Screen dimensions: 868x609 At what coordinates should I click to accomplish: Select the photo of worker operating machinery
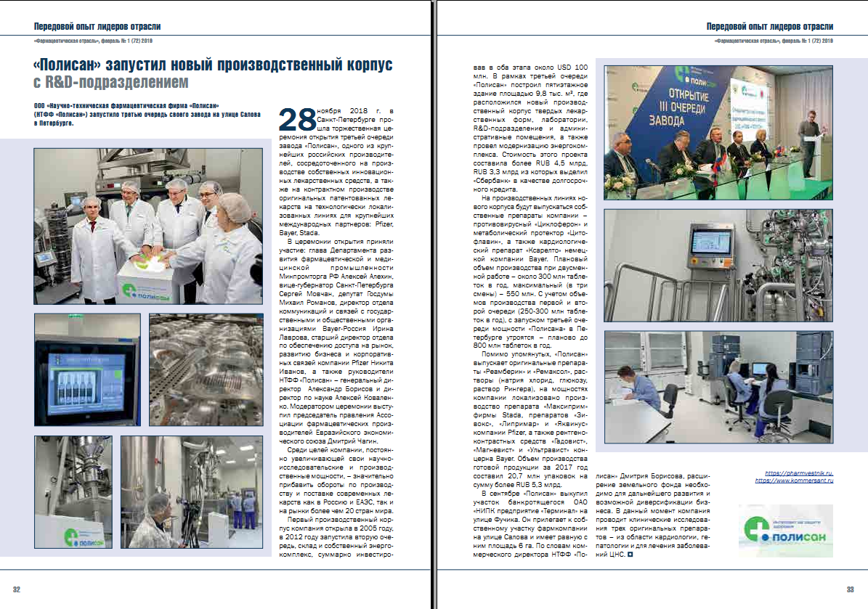click(x=191, y=491)
